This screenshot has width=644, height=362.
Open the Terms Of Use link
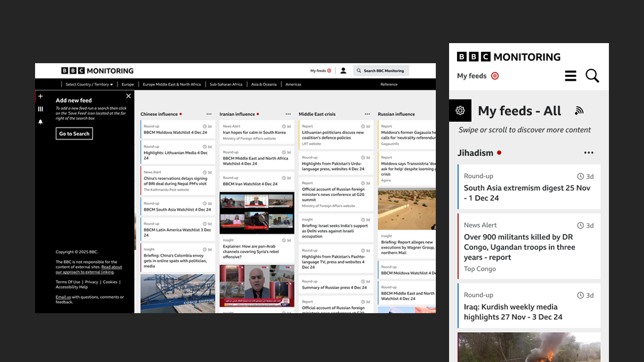pos(68,282)
